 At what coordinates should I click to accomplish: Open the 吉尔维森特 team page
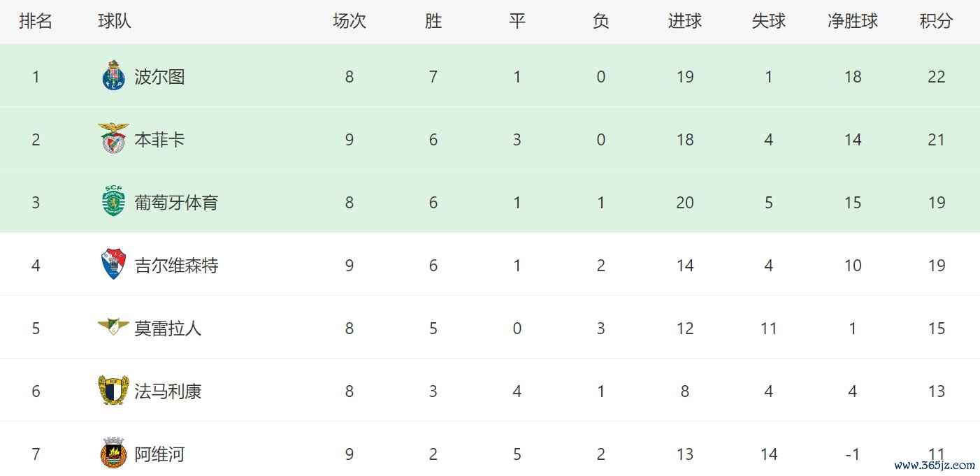click(176, 266)
